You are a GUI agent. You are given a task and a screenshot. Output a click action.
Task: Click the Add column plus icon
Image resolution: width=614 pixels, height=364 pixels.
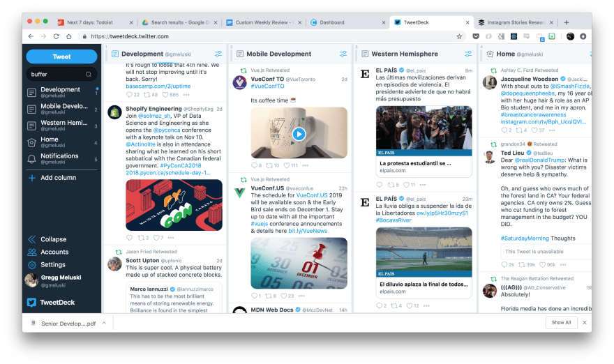pyautogui.click(x=31, y=178)
